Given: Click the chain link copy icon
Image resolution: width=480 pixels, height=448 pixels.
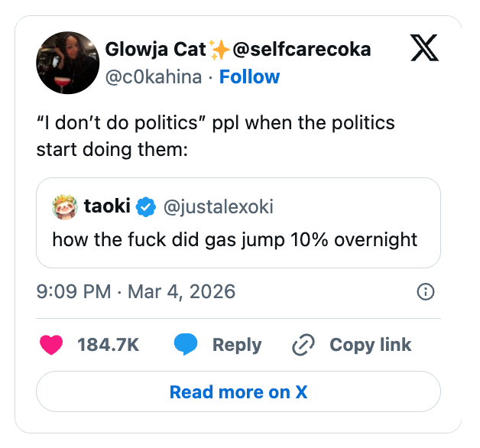Looking at the screenshot, I should (x=303, y=346).
